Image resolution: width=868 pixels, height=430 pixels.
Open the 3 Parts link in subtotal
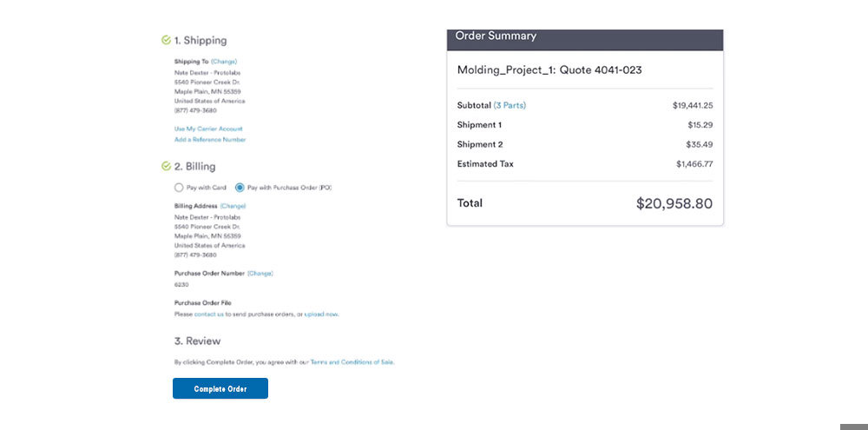510,105
